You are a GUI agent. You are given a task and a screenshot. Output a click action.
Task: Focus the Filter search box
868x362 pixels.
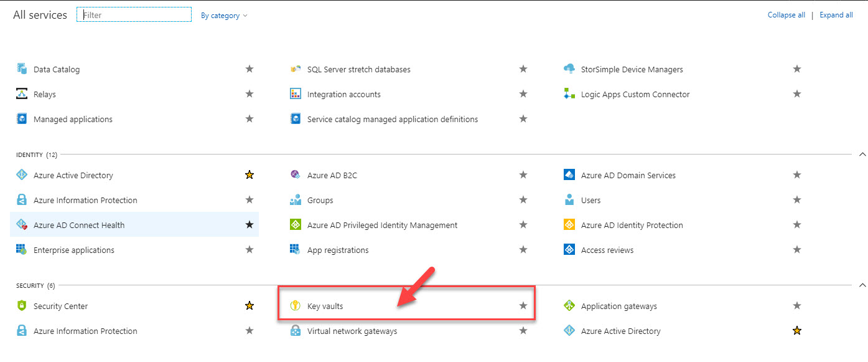(134, 14)
